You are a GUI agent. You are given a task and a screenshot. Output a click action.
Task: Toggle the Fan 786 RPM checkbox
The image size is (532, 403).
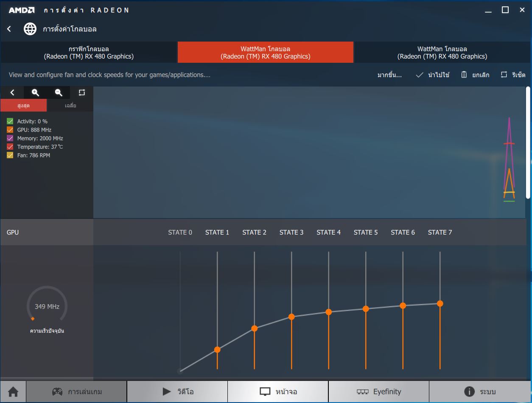[x=10, y=155]
